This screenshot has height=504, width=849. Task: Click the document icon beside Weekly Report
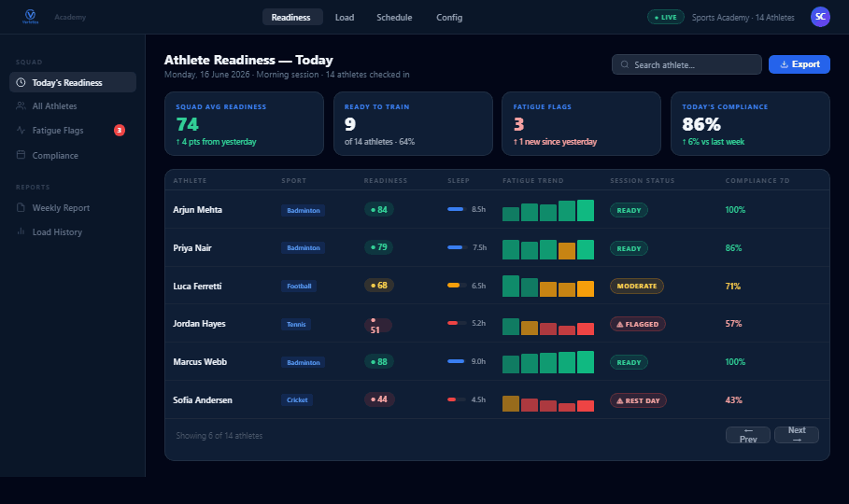(21, 207)
